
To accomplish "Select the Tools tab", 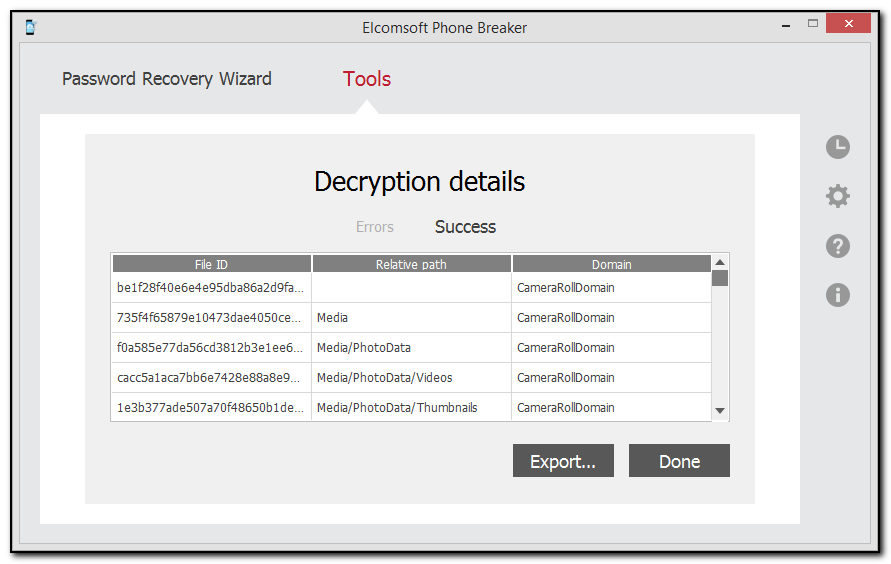I will (x=366, y=79).
